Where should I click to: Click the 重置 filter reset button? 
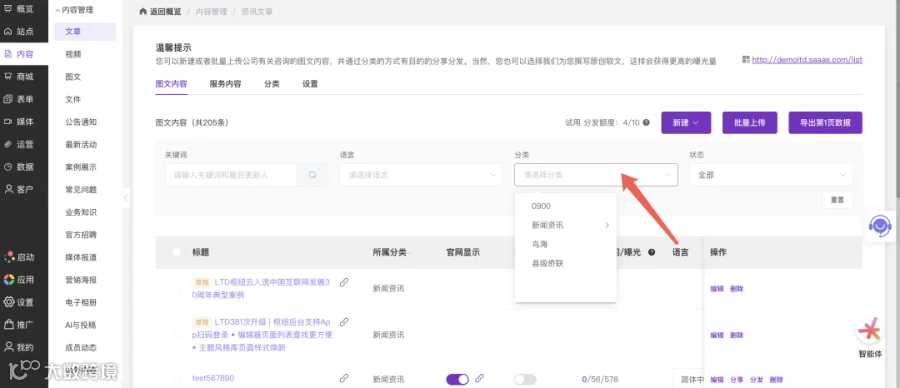(x=837, y=200)
